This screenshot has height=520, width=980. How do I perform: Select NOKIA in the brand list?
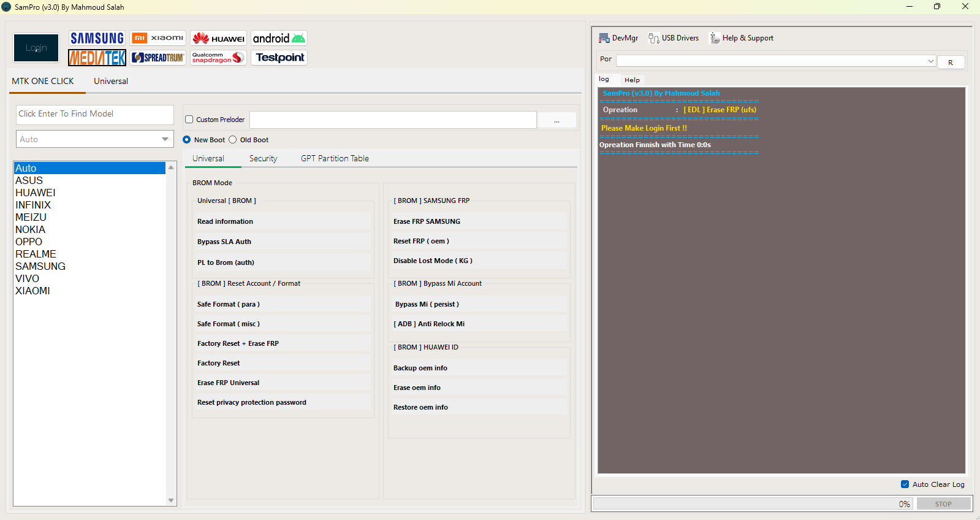coord(89,229)
